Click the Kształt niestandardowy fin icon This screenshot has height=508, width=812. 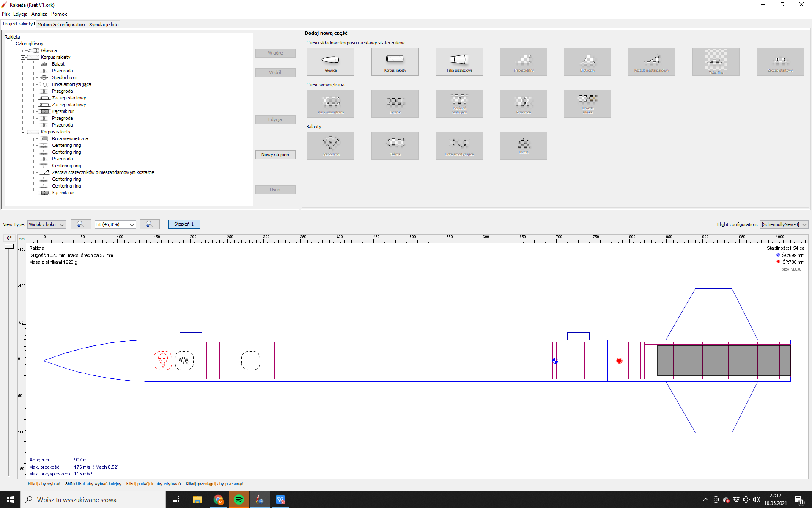click(x=652, y=62)
